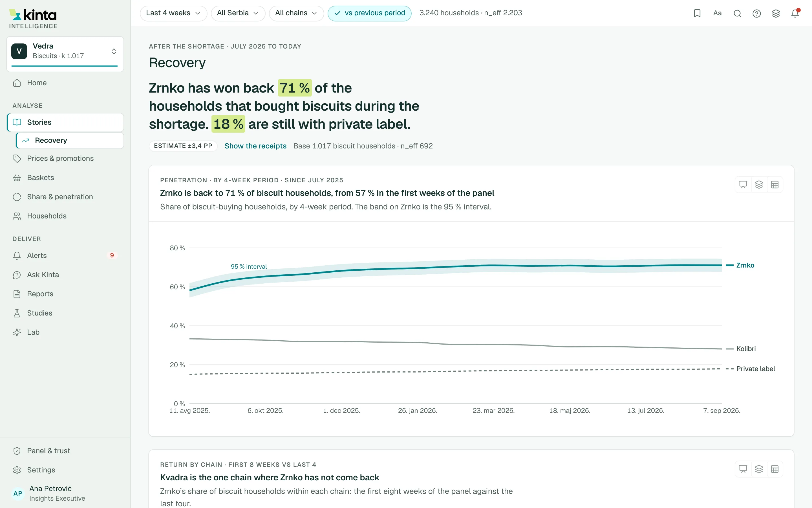
Task: Click the Households people icon
Action: click(17, 216)
